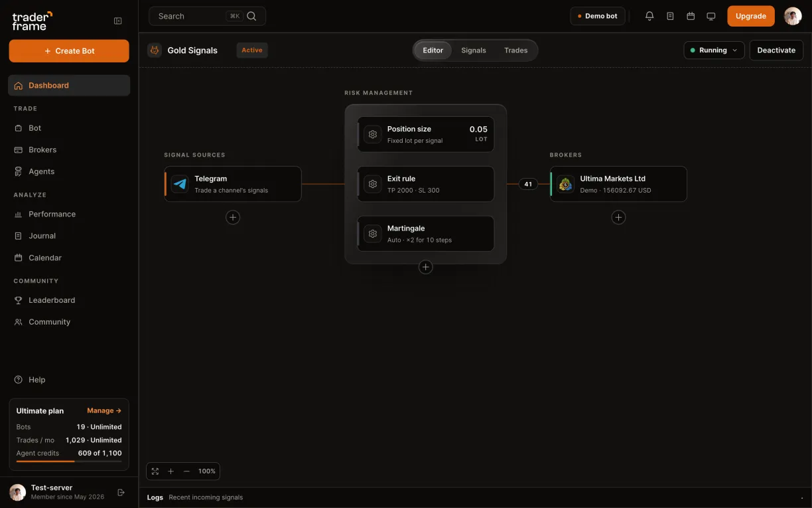Open the calendar icon in top bar
Image resolution: width=812 pixels, height=508 pixels.
pyautogui.click(x=691, y=16)
